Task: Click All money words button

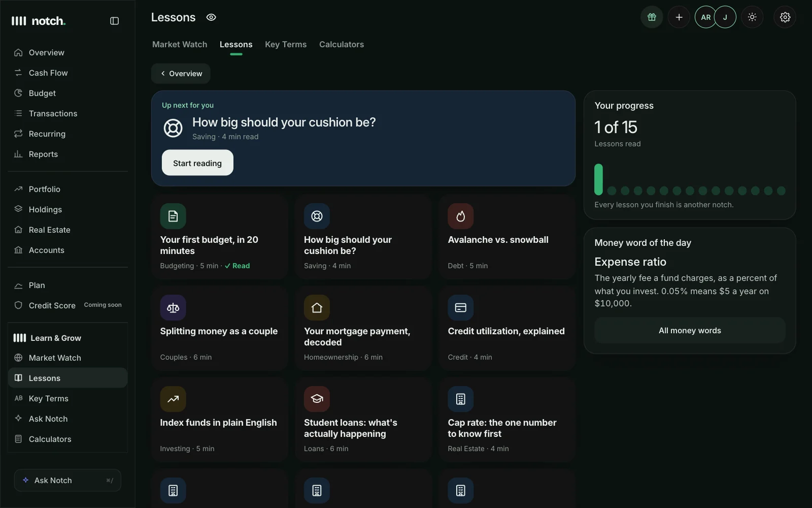Action: [690, 331]
